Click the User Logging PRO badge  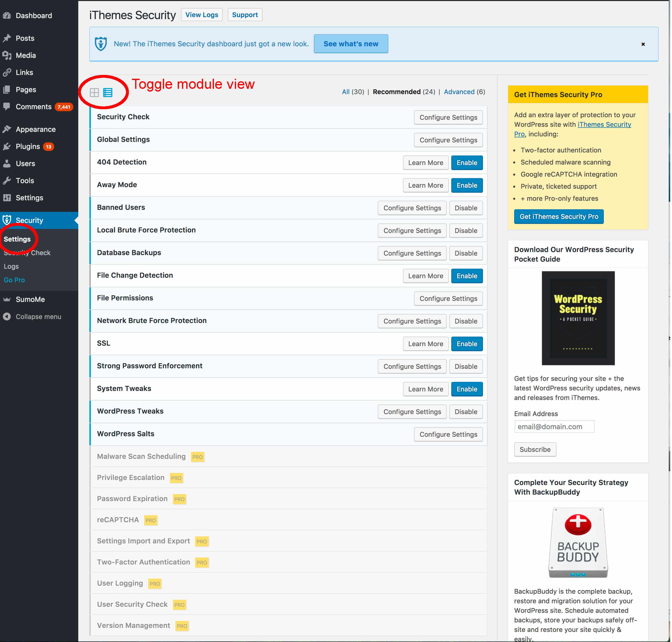tap(155, 584)
